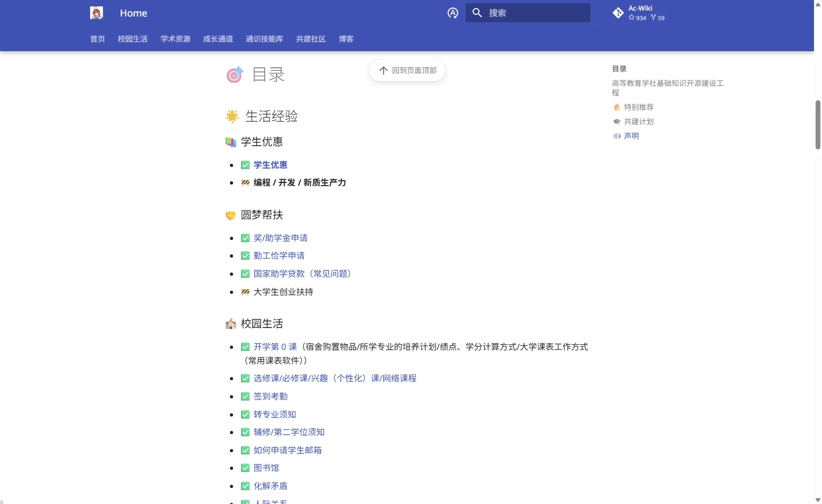822x504 pixels.
Task: Click the vertical page scrollbar thumb
Action: [818, 124]
